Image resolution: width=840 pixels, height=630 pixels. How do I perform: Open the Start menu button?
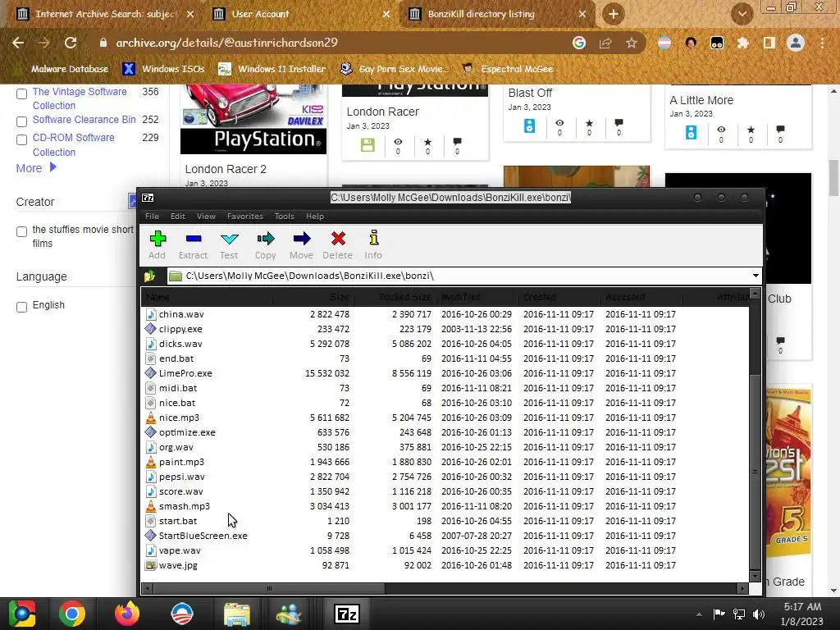(21, 614)
